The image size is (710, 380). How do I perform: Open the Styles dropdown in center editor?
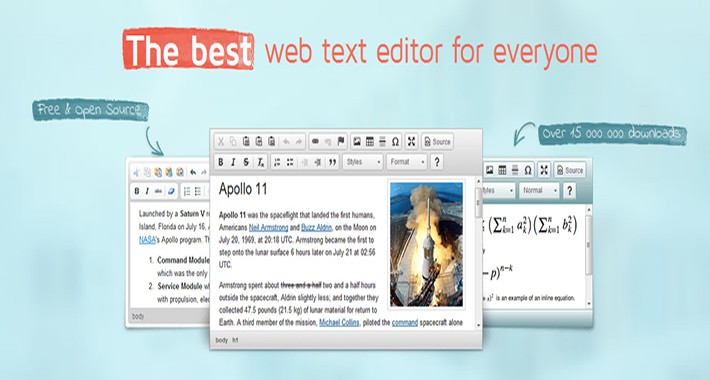coord(363,162)
